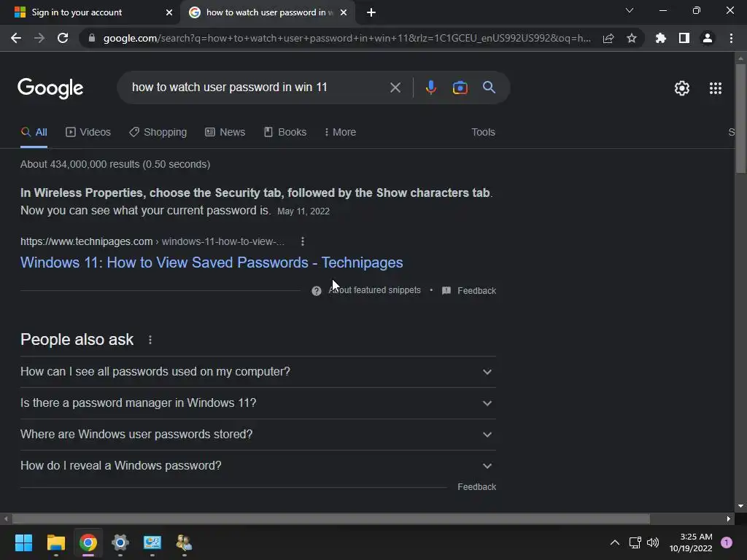747x560 pixels.
Task: Open volume control in system tray
Action: 653,542
